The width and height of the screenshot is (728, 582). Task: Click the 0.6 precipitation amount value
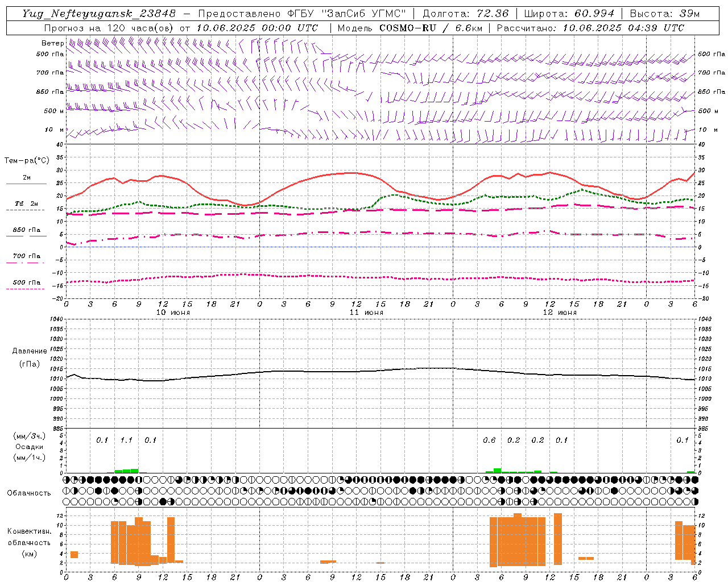click(489, 440)
